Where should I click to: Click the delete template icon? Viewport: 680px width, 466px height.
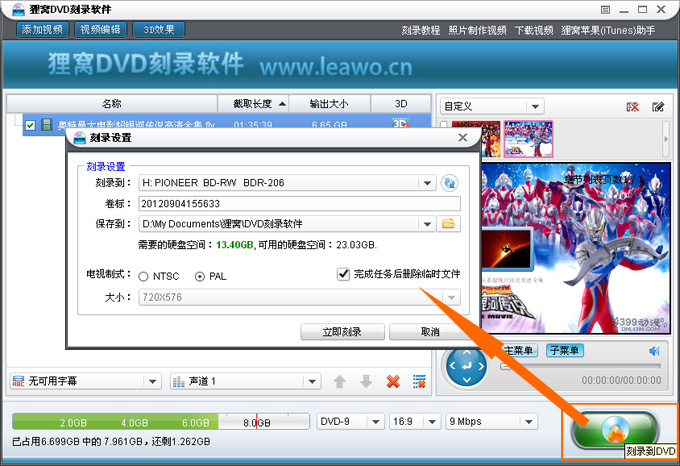tap(632, 107)
